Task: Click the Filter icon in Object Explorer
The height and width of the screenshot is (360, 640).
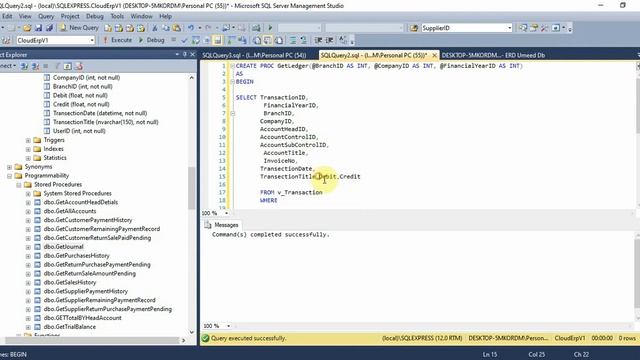Action: coord(57,66)
